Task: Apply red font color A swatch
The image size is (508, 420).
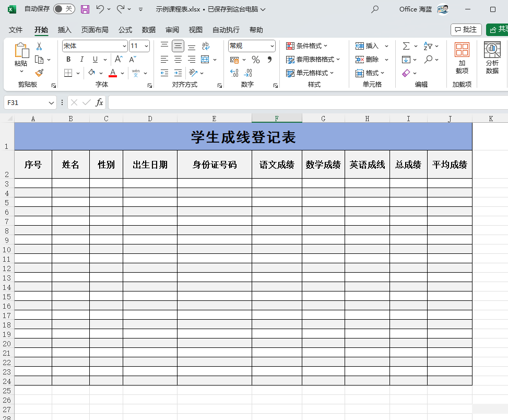Action: pos(113,73)
